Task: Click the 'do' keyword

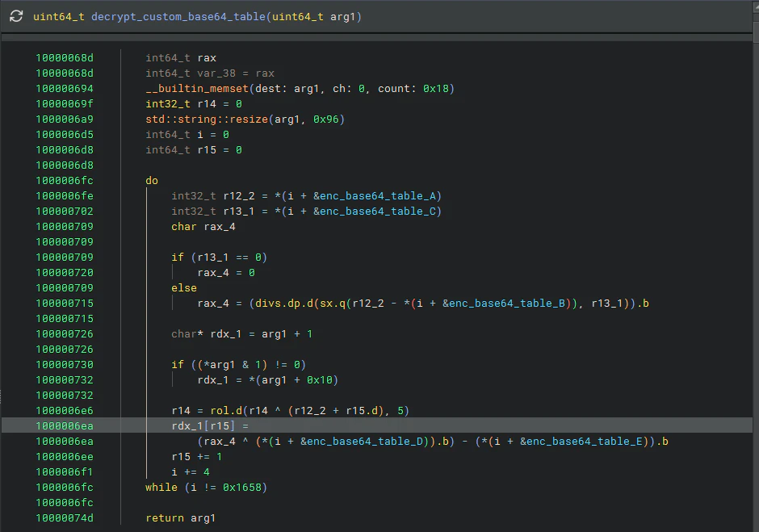Action: point(152,181)
